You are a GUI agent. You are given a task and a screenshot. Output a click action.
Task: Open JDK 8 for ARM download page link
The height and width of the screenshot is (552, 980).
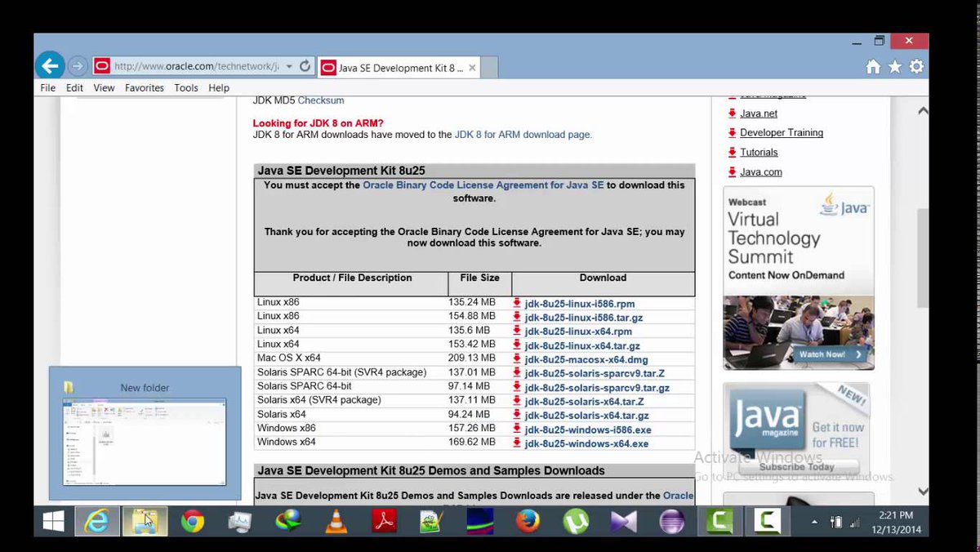523,135
